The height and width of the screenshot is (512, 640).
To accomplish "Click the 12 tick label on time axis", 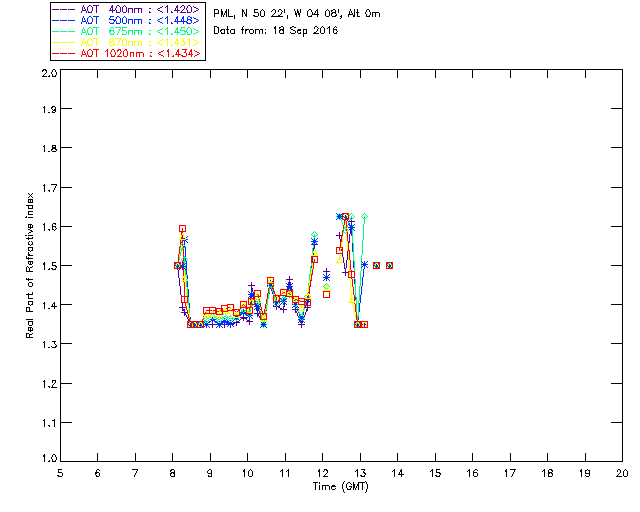I will click(x=322, y=473).
